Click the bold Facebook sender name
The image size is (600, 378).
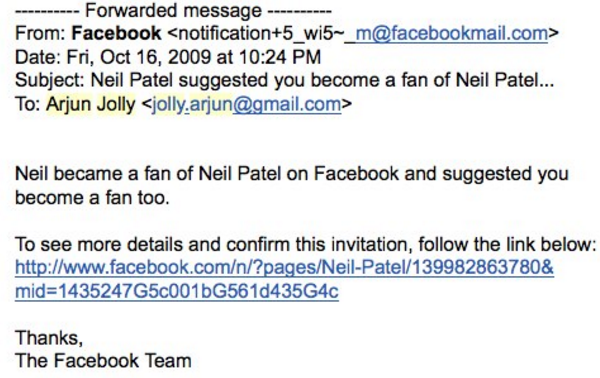[x=116, y=34]
